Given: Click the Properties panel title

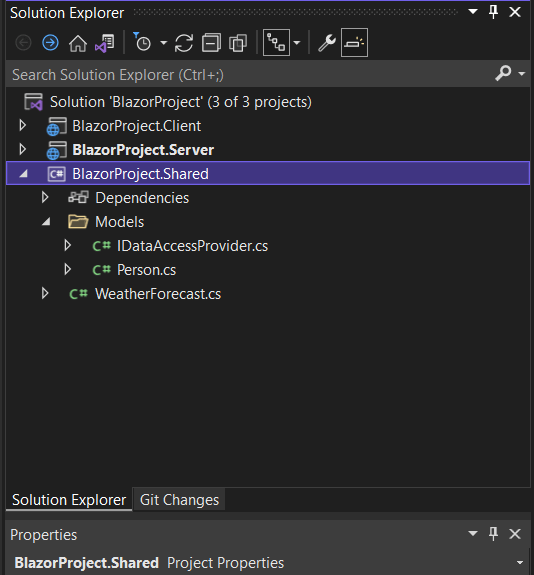Looking at the screenshot, I should (44, 535).
